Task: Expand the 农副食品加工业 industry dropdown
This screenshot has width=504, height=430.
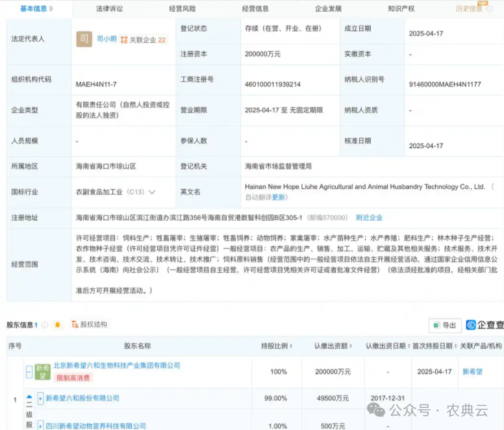Action: (x=152, y=192)
